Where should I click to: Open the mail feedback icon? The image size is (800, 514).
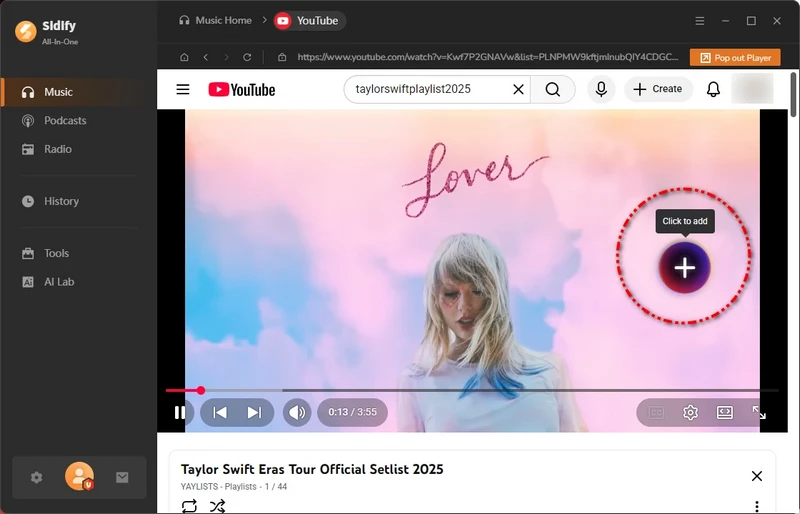coord(122,477)
